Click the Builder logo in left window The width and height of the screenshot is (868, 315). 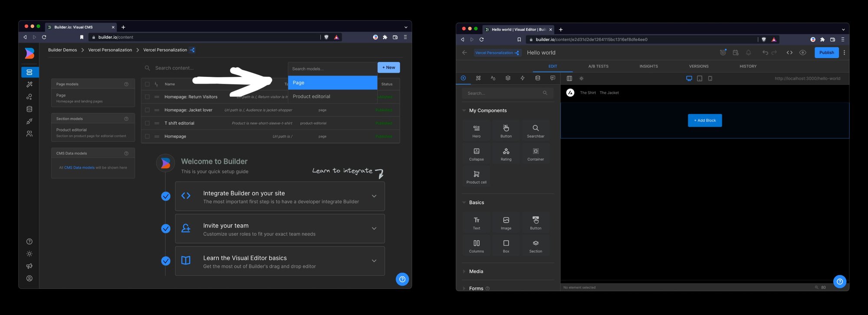30,53
